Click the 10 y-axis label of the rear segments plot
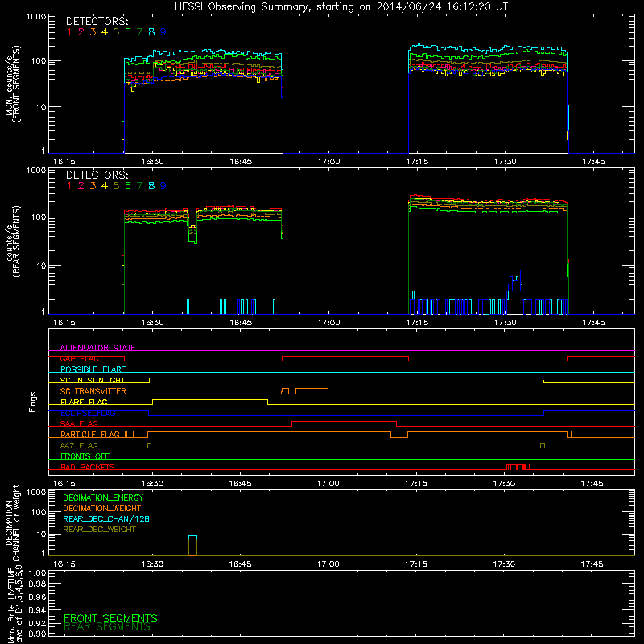The width and height of the screenshot is (644, 644). pos(41,266)
